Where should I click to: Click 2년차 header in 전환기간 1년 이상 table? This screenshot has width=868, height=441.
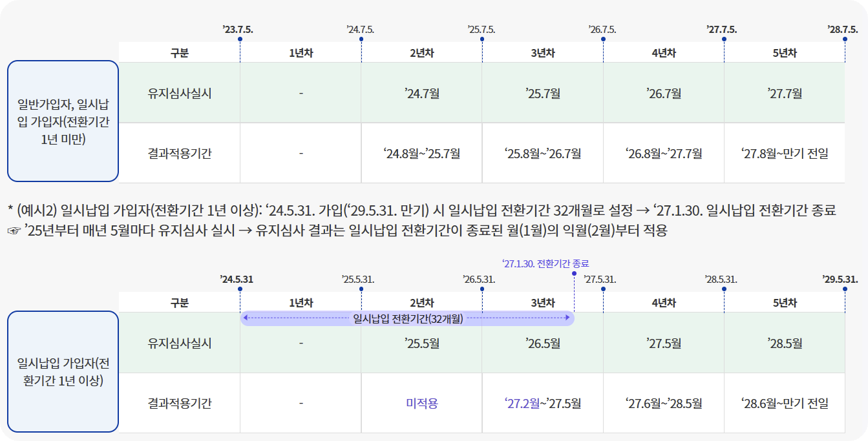[421, 302]
